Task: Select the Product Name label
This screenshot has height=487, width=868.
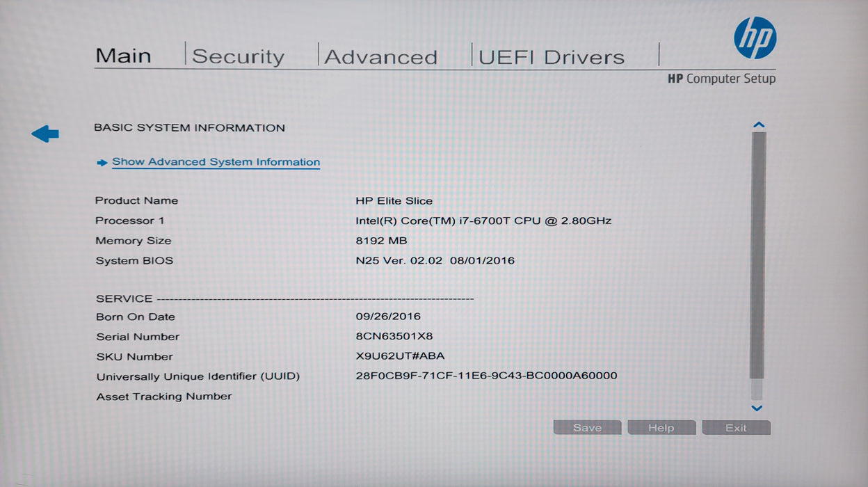Action: [136, 200]
